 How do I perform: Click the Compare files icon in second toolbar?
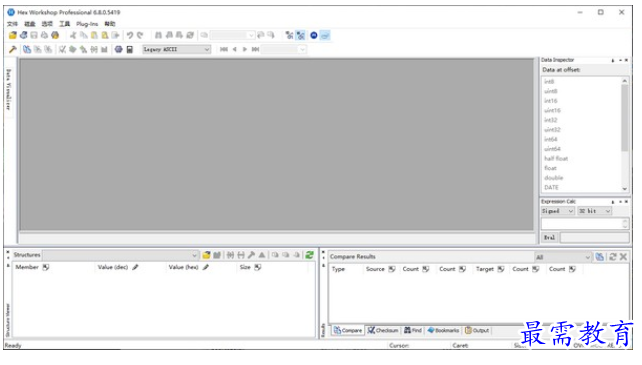[x=27, y=50]
